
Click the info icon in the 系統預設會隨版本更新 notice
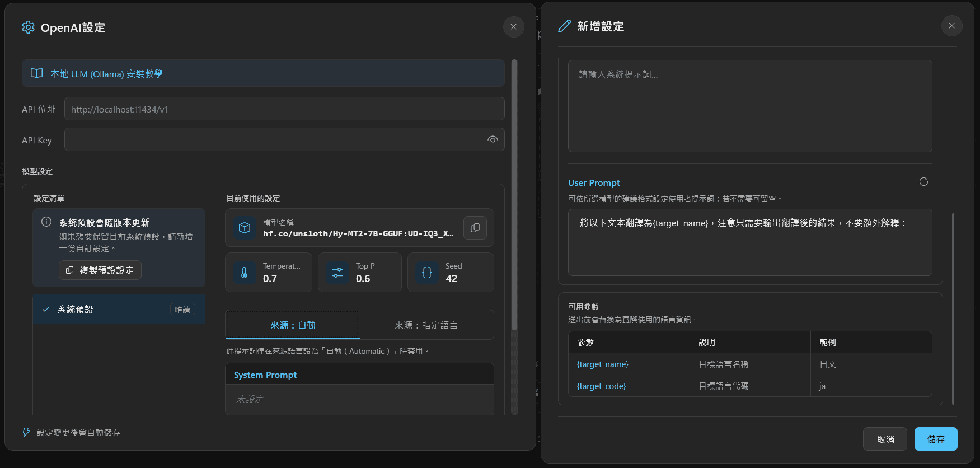point(46,222)
